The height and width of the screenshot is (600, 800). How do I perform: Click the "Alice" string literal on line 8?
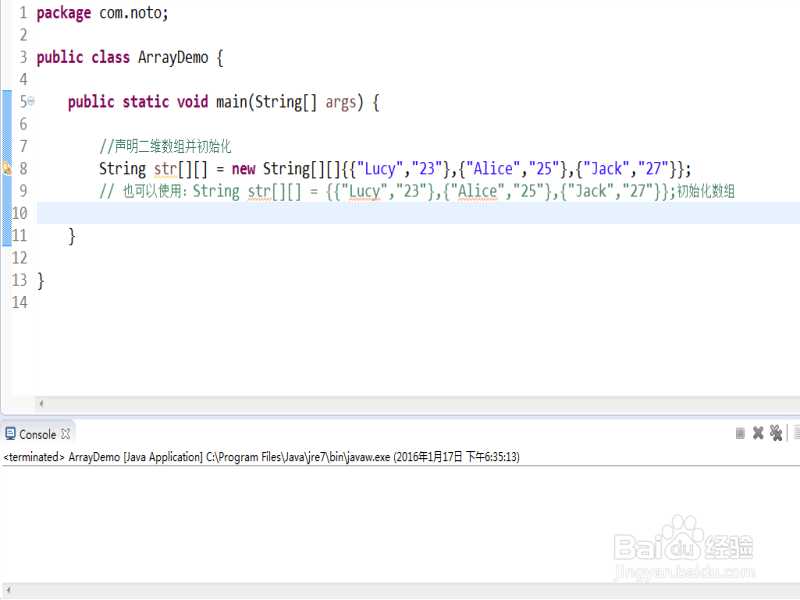[493, 168]
